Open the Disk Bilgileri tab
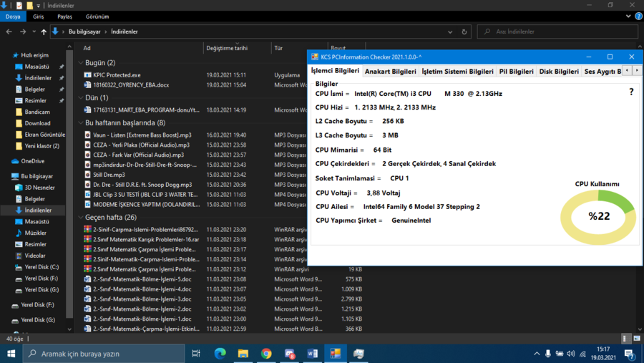644x363 pixels. pyautogui.click(x=558, y=72)
